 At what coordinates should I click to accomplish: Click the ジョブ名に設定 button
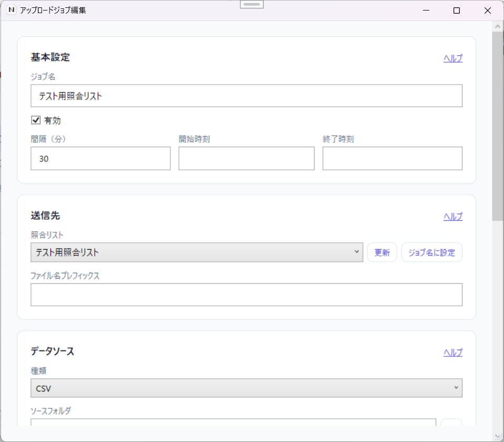tap(432, 253)
